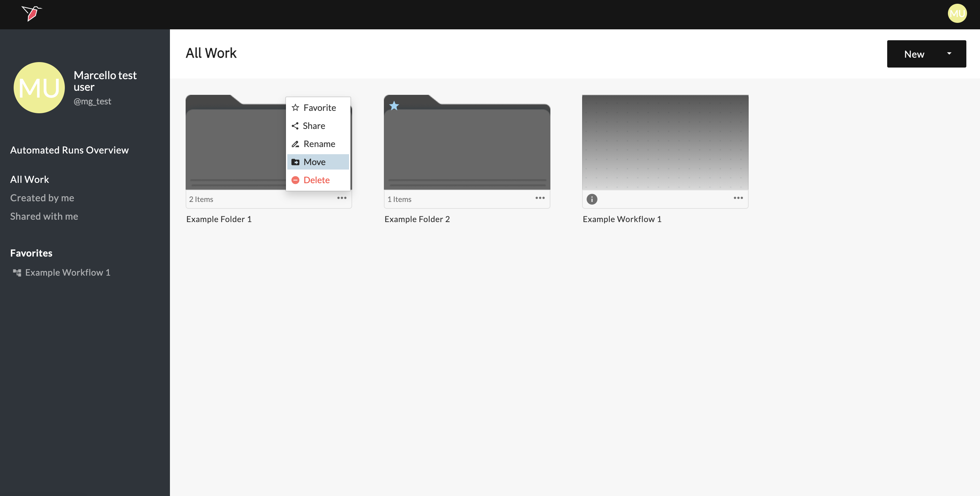This screenshot has width=980, height=496.
Task: Open the Example Workflow 1 thumbnail
Action: (x=665, y=142)
